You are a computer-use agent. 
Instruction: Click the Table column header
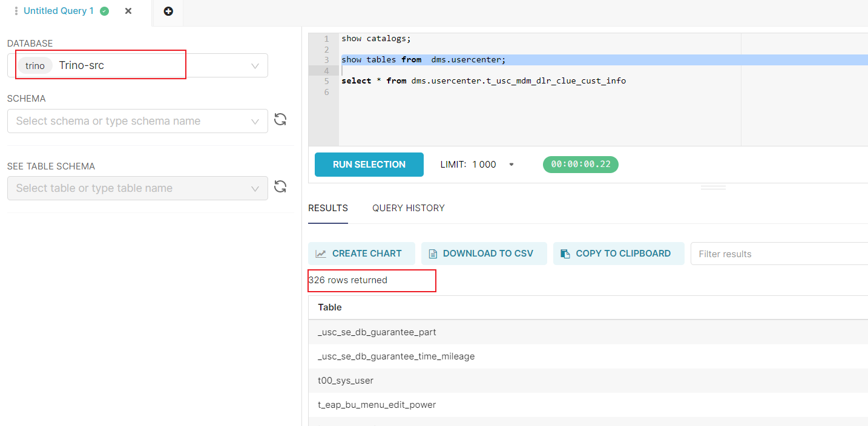330,307
